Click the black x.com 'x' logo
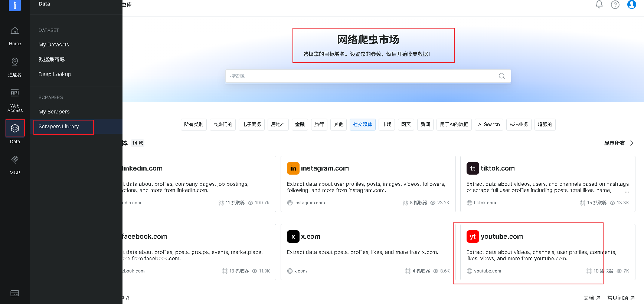 293,237
